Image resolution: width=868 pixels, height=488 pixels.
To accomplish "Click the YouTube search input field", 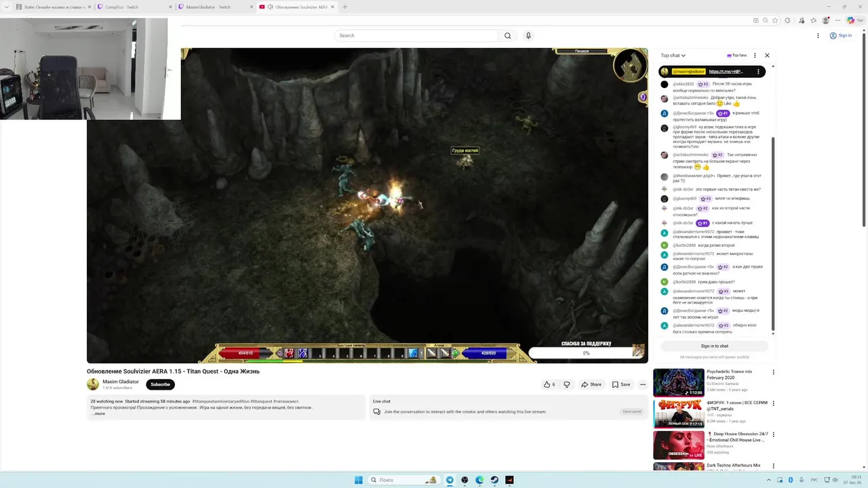I will 416,35.
